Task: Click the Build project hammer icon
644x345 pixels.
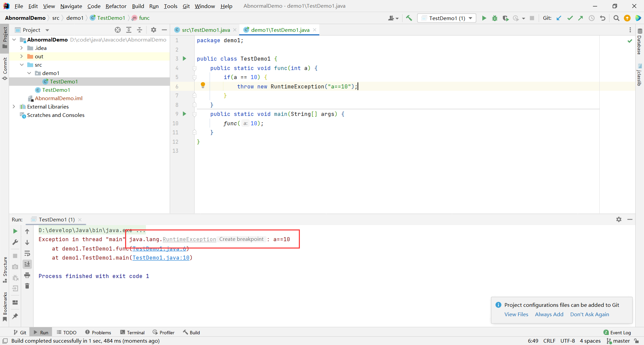Action: coord(409,18)
